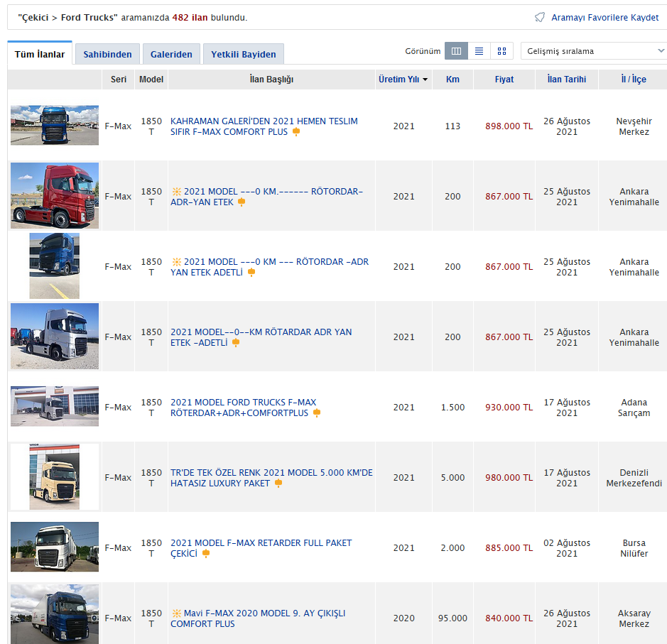Sort by İlan Tarihi column header
The width and height of the screenshot is (667, 644).
point(566,80)
